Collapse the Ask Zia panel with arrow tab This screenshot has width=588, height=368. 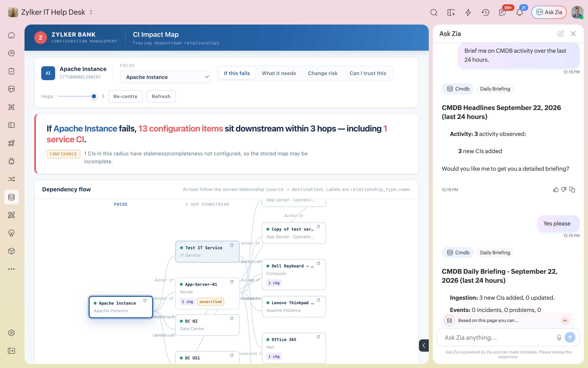pyautogui.click(x=424, y=345)
